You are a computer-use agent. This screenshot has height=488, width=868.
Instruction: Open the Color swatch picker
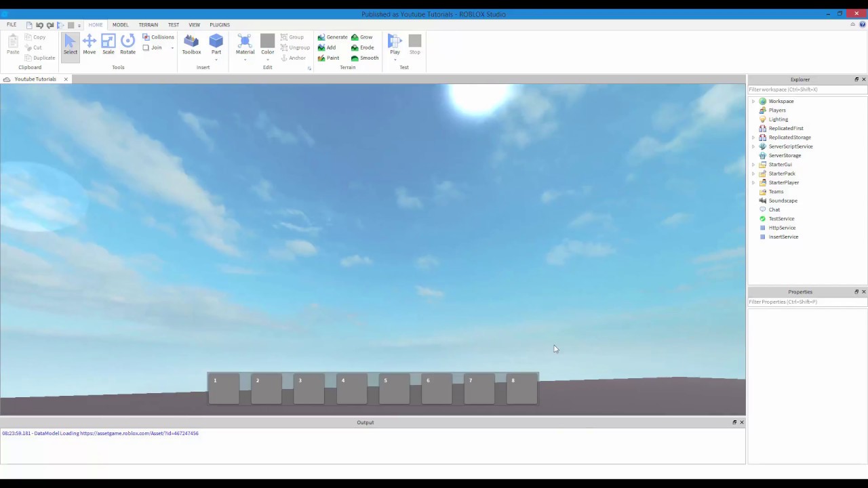(268, 41)
